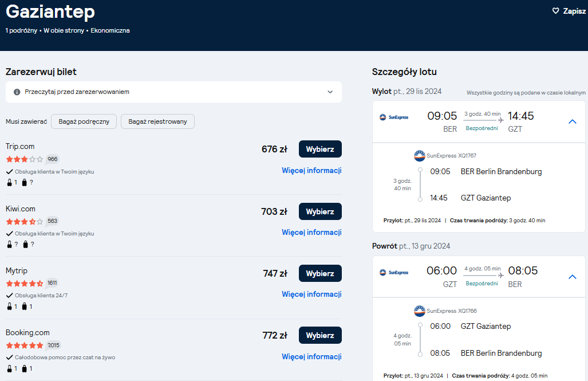This screenshot has width=588, height=381.
Task: Click Mytrip cabin bag icon
Action: pos(9,307)
